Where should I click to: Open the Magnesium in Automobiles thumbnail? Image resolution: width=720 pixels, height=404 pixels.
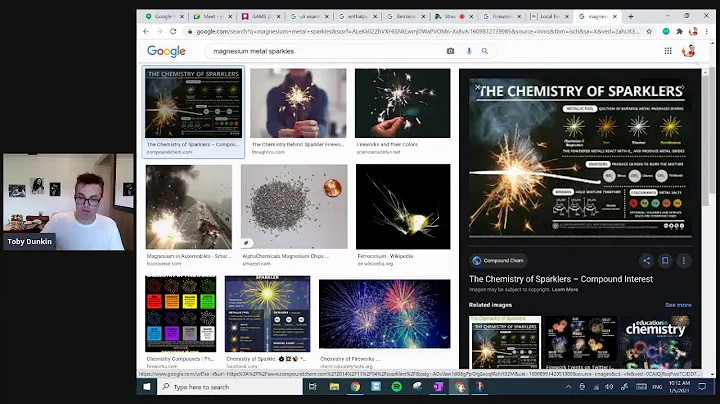tap(189, 207)
